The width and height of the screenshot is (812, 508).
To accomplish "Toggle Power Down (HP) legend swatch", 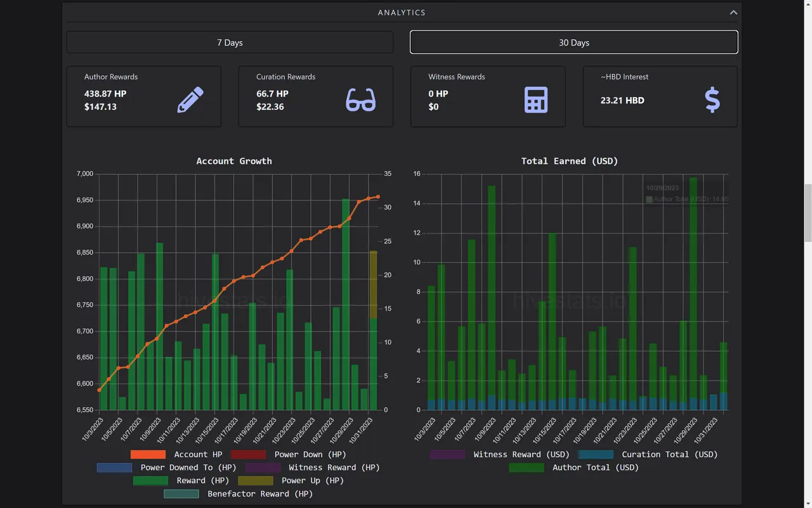I will pyautogui.click(x=248, y=455).
